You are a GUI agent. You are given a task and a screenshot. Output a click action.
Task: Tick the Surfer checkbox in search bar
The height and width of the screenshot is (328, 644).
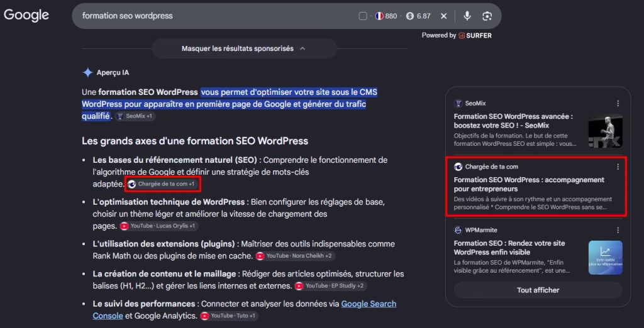click(x=363, y=16)
